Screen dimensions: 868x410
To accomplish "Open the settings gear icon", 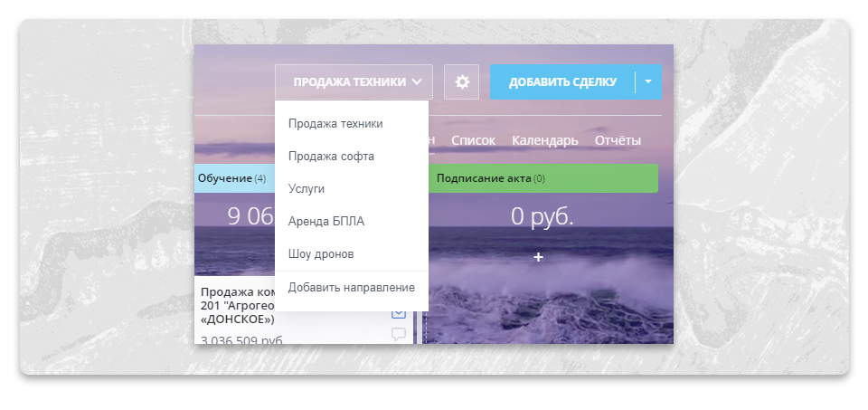I will (462, 82).
